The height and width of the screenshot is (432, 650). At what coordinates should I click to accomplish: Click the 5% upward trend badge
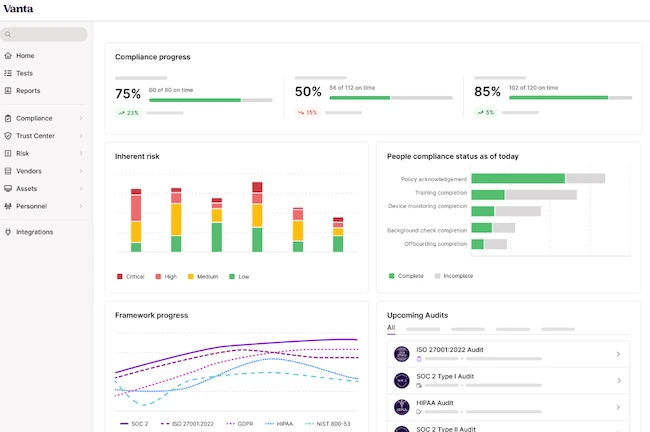(485, 112)
